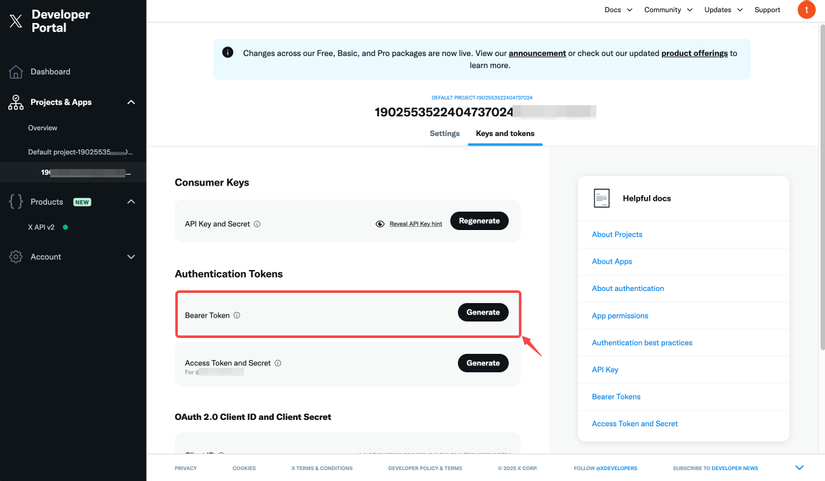Click the Helpful docs heading text
Screen dimensions: 825x481
click(647, 198)
